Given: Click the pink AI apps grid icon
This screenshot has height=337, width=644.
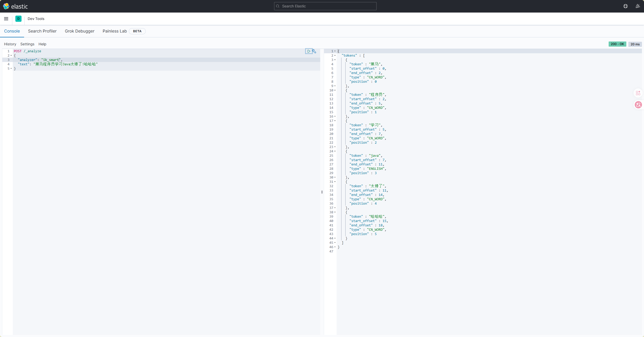Looking at the screenshot, I should pyautogui.click(x=638, y=93).
